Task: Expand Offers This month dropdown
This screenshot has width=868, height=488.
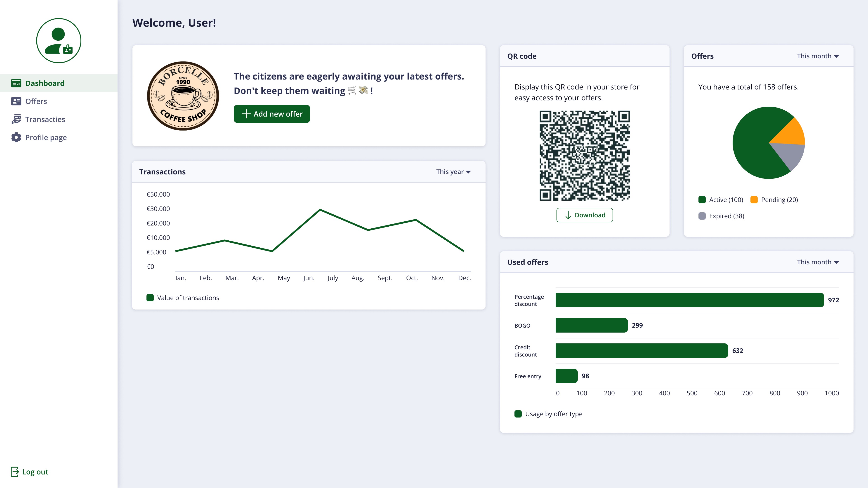Action: [x=817, y=56]
